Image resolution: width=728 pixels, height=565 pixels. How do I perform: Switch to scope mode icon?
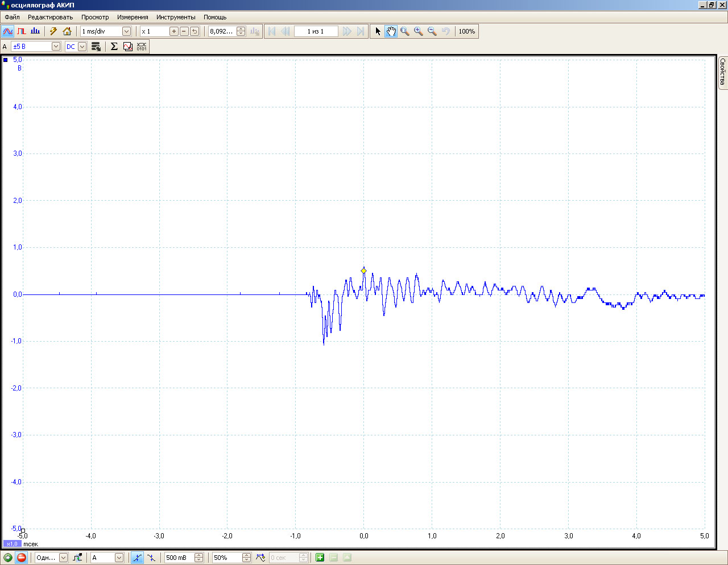[8, 31]
